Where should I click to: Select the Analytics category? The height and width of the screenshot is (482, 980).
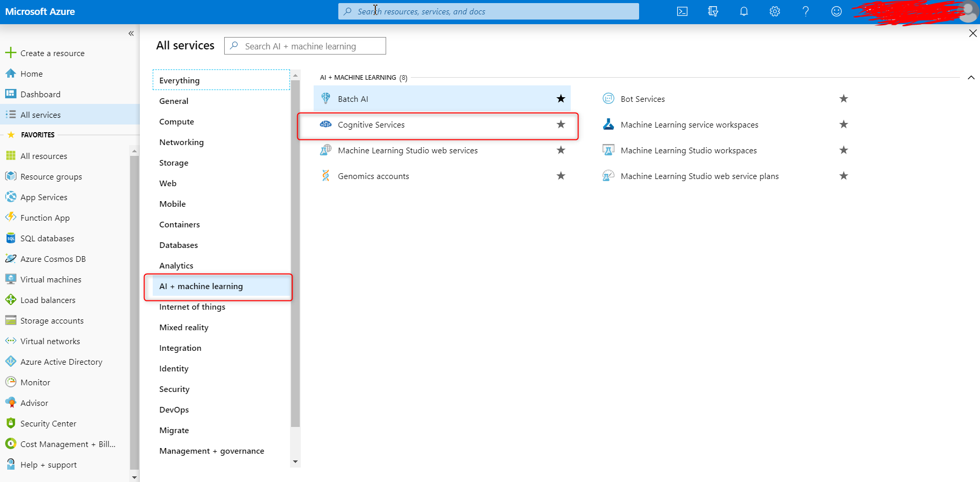176,265
